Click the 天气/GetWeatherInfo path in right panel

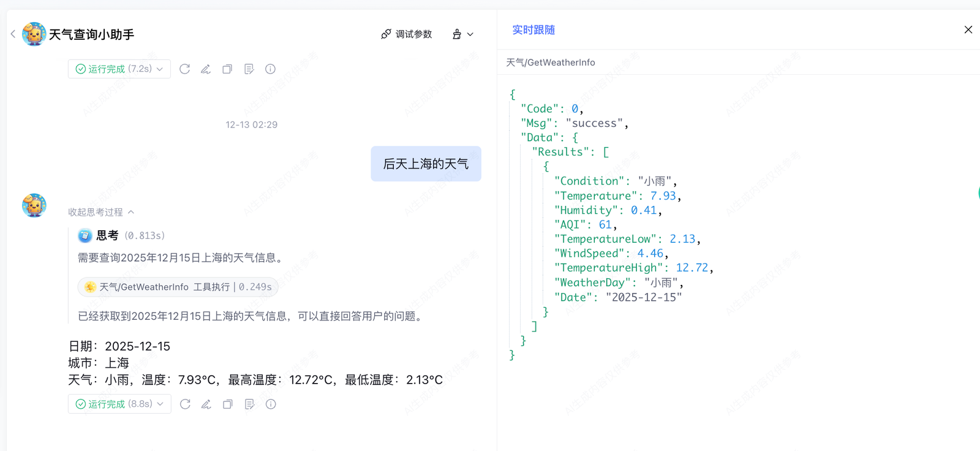[x=550, y=63]
